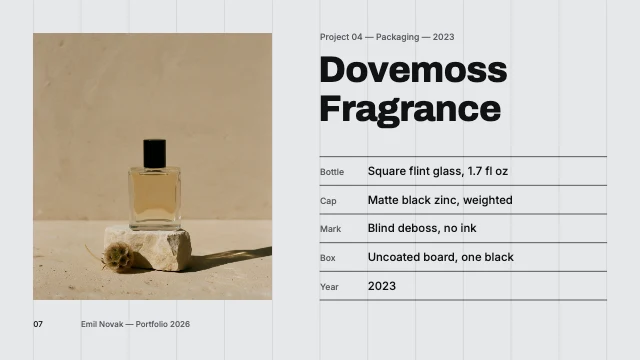Viewport: 640px width, 360px height.
Task: Click the Blind deboss, no ink text
Action: click(422, 228)
